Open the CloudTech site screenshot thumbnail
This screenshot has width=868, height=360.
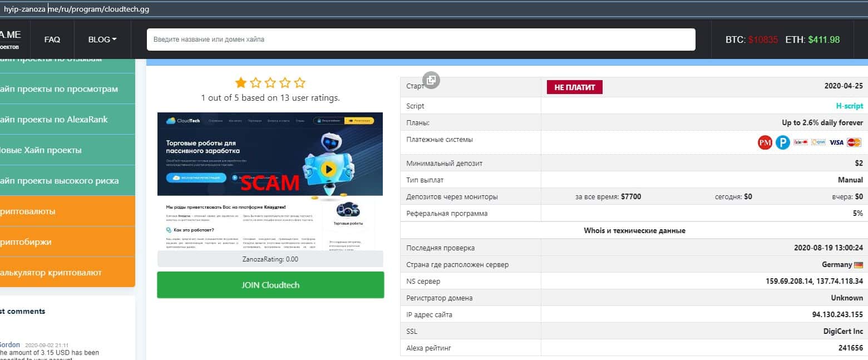point(270,181)
